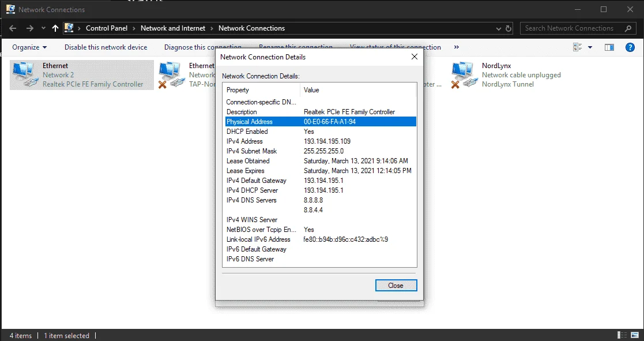The height and width of the screenshot is (341, 644).
Task: Change your view icon in toolbar
Action: [578, 47]
